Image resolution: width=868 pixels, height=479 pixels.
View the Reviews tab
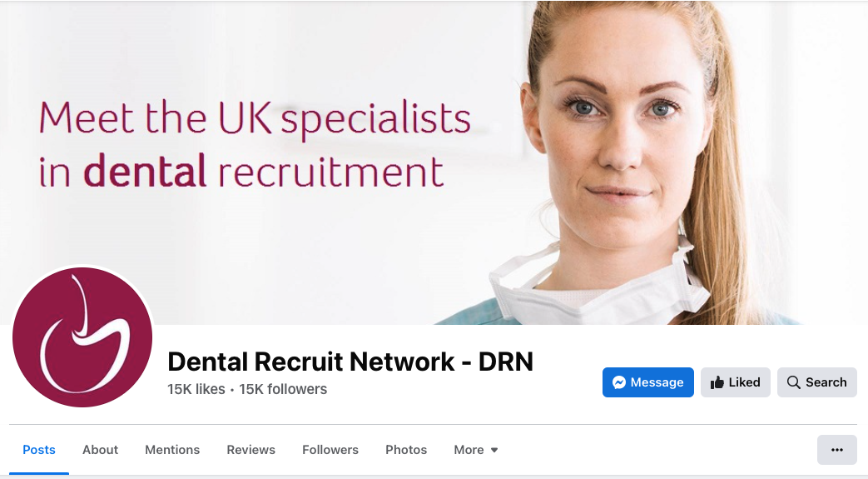[250, 450]
